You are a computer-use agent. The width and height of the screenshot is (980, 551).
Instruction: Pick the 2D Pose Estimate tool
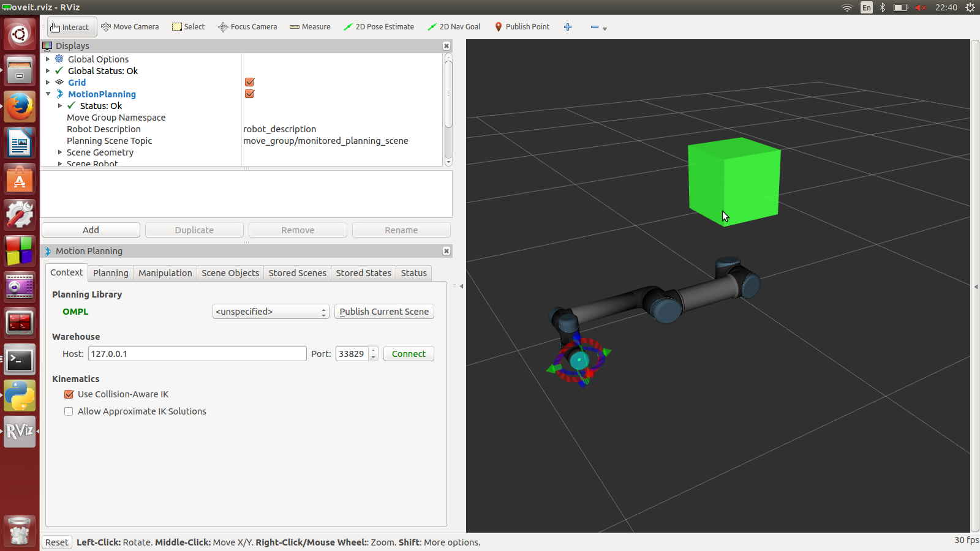[x=379, y=27]
